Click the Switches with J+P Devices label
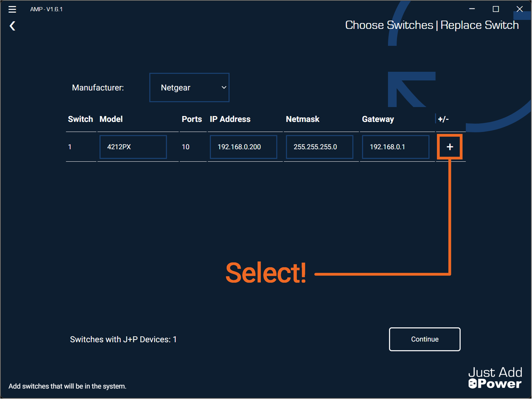 point(123,339)
